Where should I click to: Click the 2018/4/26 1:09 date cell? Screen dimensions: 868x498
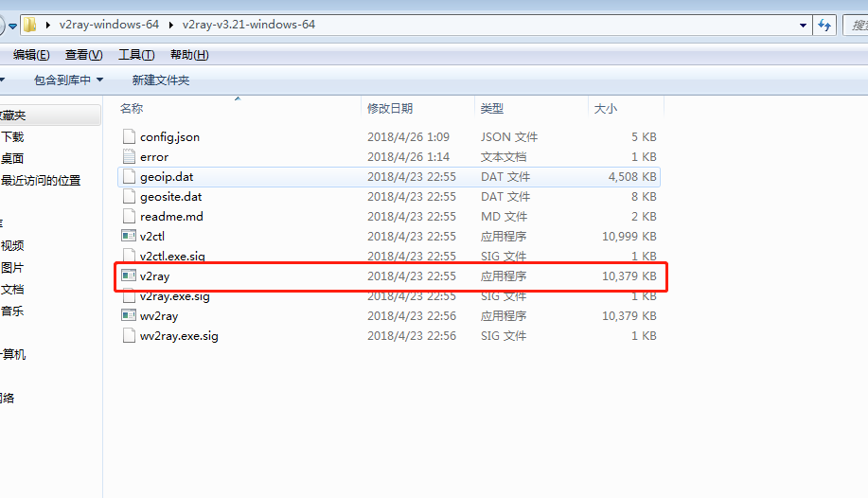click(x=408, y=137)
